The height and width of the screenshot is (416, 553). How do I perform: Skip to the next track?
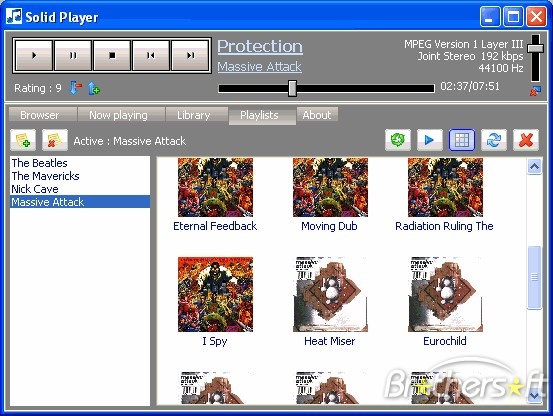[190, 55]
